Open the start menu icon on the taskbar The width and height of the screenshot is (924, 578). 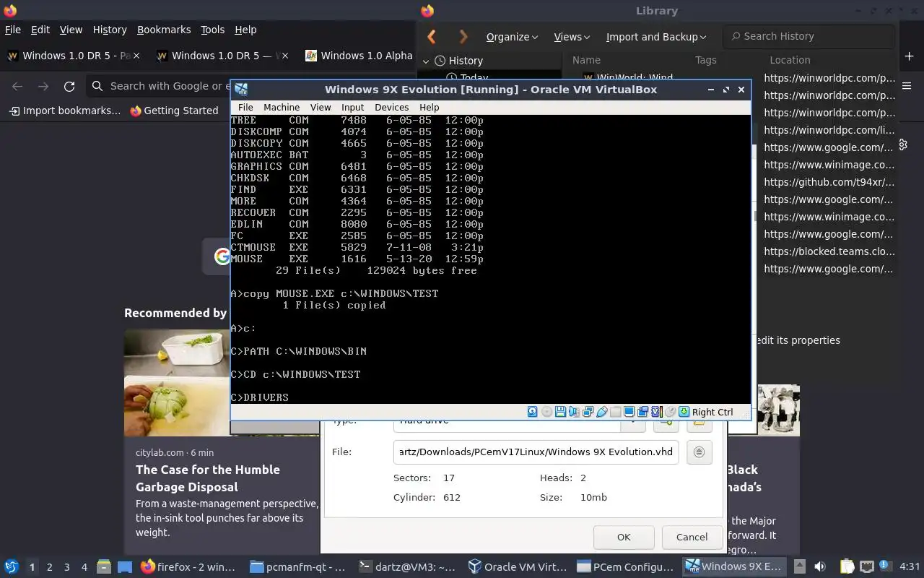(11, 566)
